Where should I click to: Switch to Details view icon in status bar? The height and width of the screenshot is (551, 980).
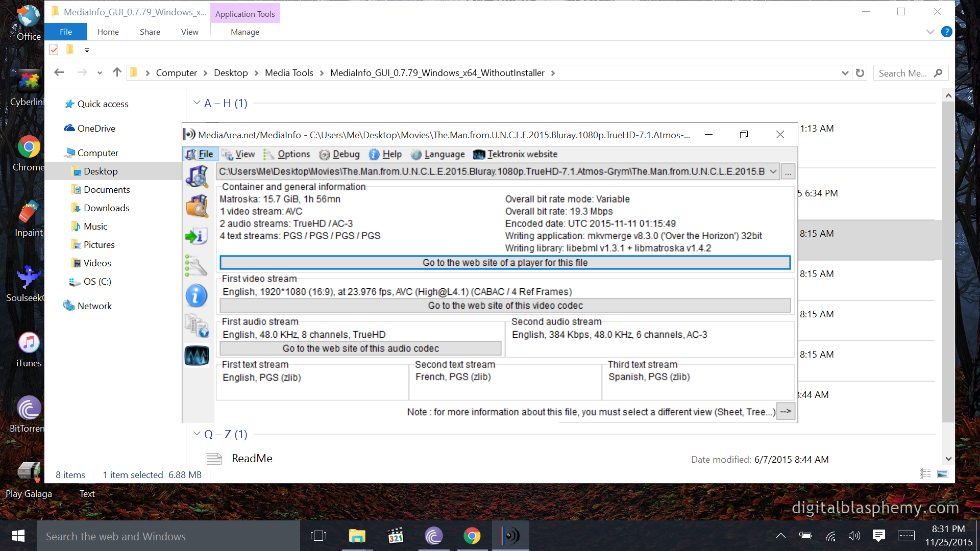(x=925, y=473)
